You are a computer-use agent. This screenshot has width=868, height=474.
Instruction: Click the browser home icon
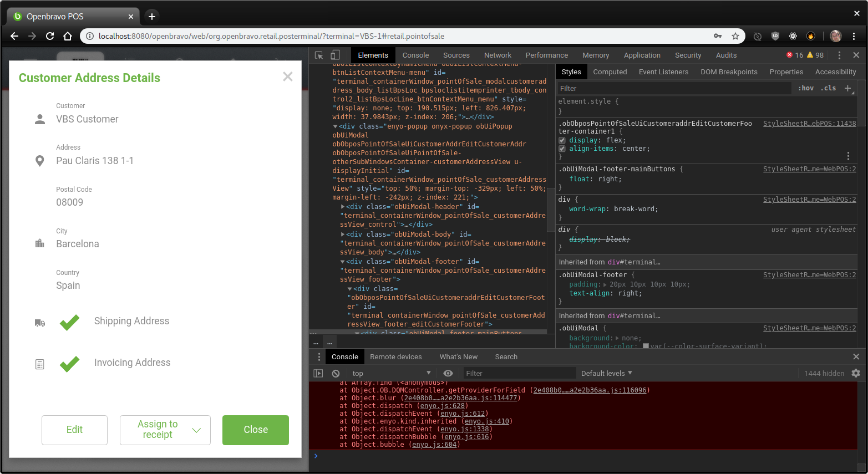pos(68,36)
